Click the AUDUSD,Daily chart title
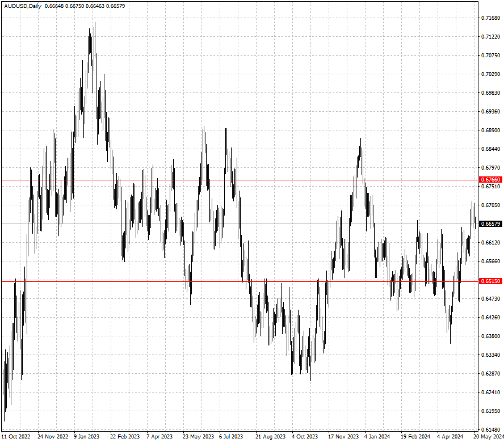Screen dimensions: 504x443 (23, 6)
